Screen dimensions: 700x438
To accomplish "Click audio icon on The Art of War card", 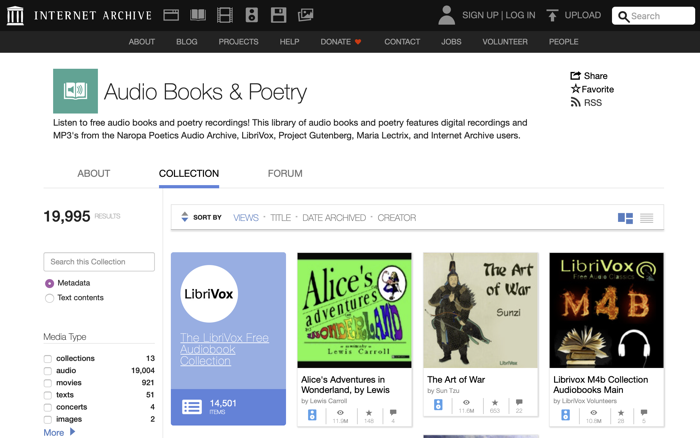I will [438, 405].
